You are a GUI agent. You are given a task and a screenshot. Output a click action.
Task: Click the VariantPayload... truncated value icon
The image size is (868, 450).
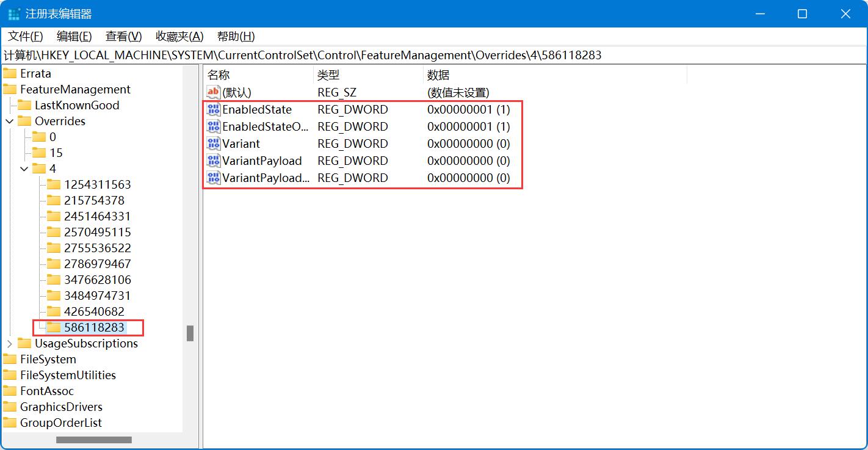214,178
